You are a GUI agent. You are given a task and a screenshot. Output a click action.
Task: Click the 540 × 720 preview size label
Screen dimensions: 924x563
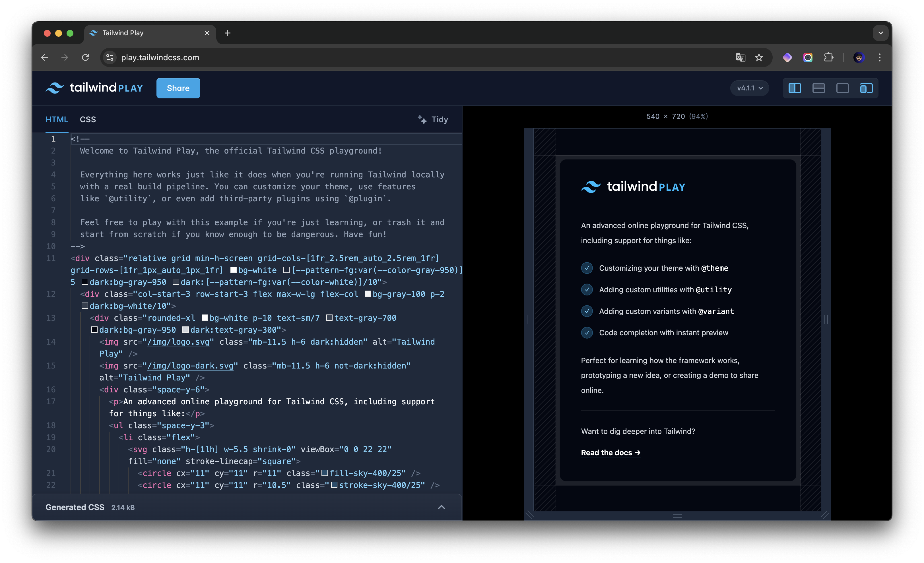[x=677, y=117]
